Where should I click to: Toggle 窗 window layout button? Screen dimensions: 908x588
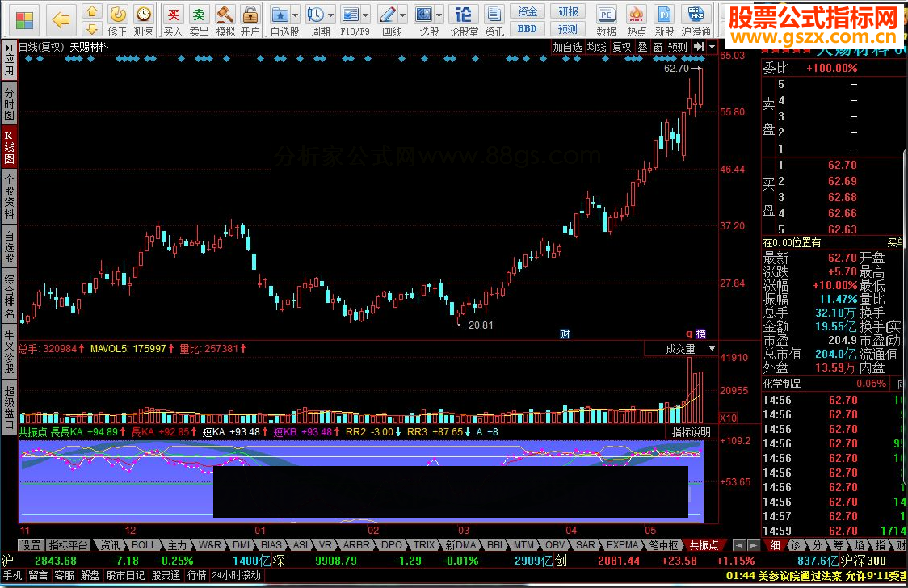click(658, 47)
